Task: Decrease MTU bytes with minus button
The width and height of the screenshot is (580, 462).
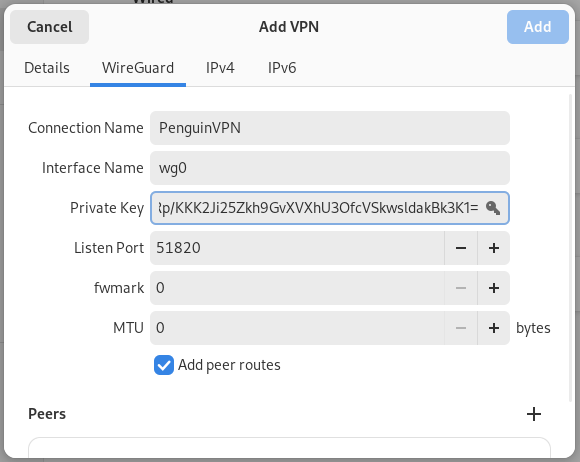Action: [x=461, y=328]
